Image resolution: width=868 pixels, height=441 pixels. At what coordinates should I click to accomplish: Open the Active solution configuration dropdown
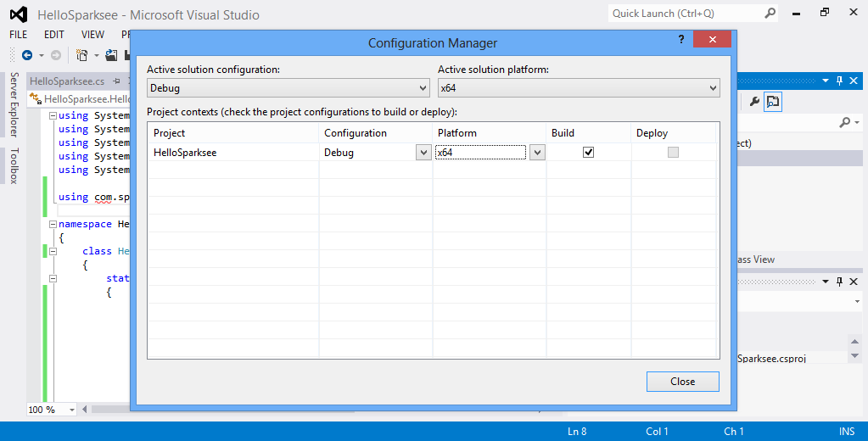point(288,88)
